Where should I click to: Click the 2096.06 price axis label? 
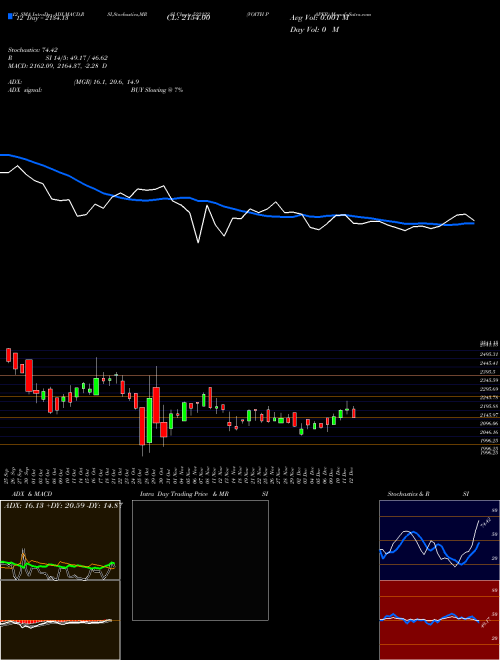click(x=489, y=423)
